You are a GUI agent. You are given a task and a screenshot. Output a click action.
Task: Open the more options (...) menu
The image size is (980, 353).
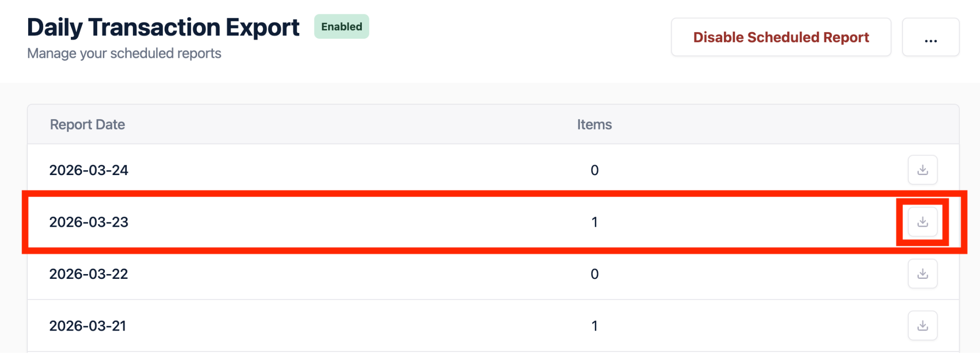pyautogui.click(x=930, y=37)
